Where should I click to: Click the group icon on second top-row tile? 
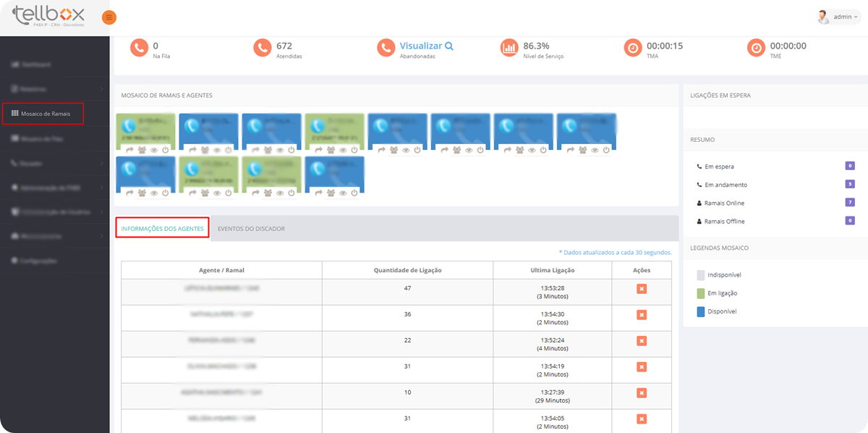[205, 150]
